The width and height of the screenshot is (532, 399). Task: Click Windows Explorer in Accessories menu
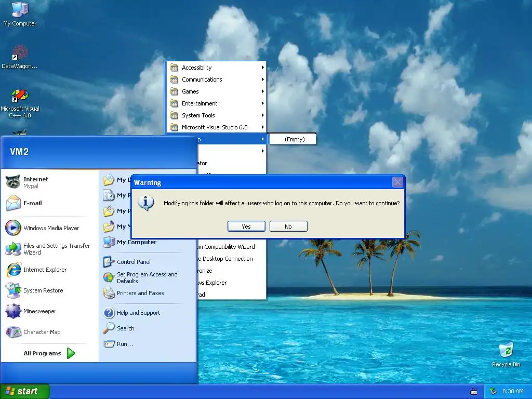tap(232, 283)
